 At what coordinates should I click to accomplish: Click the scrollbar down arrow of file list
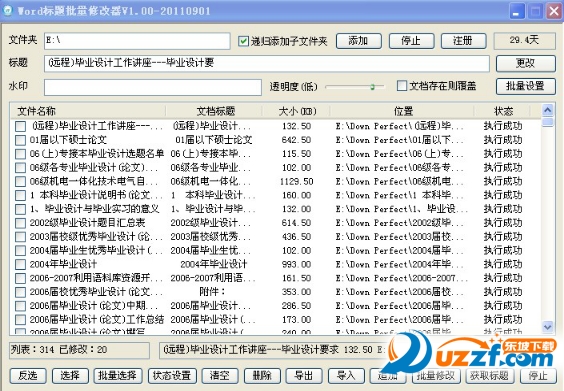pyautogui.click(x=547, y=327)
